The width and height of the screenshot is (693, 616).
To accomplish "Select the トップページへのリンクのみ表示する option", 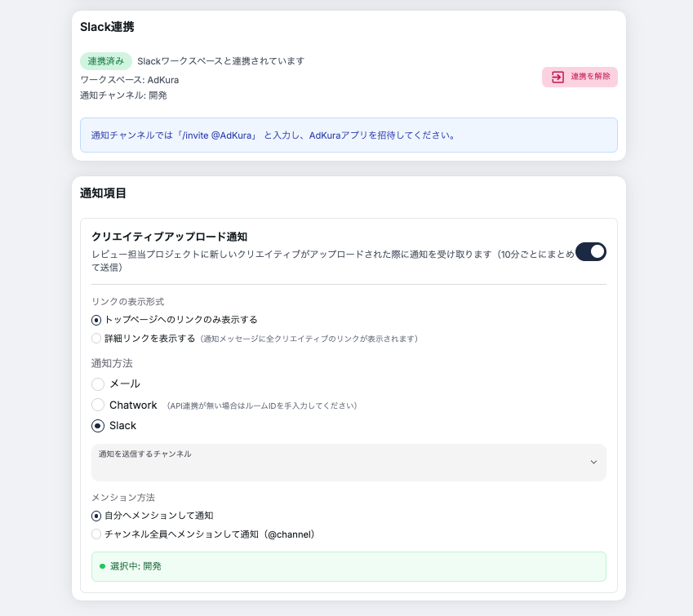I will (x=95, y=320).
